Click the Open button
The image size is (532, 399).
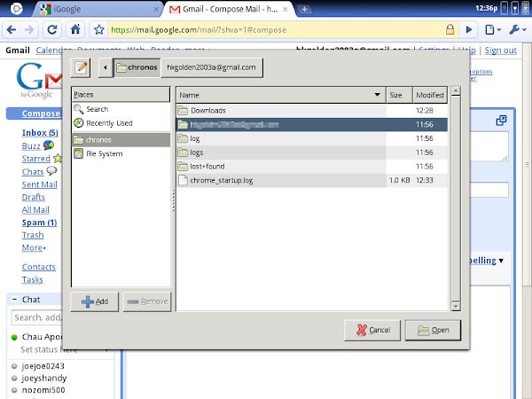click(x=433, y=330)
